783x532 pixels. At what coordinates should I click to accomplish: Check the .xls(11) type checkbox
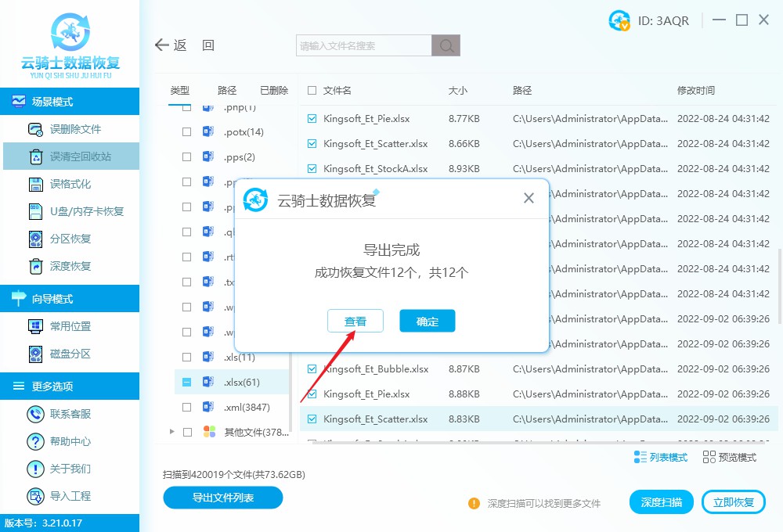pos(187,358)
